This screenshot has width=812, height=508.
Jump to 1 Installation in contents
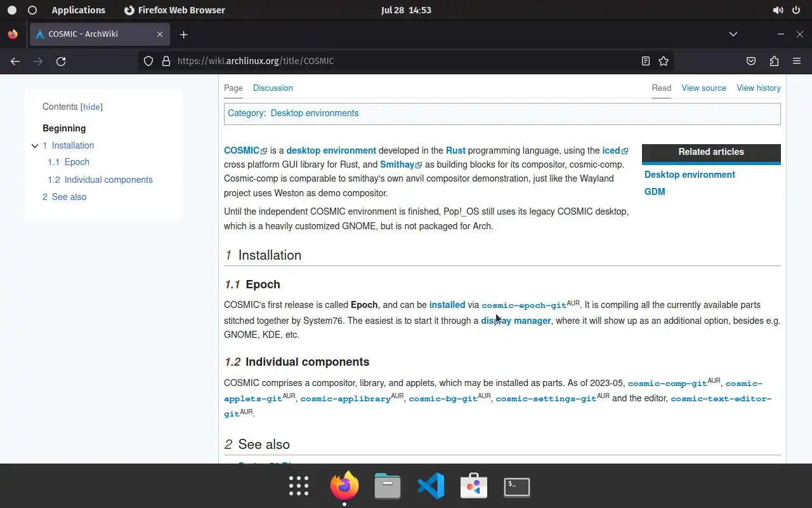coord(69,145)
